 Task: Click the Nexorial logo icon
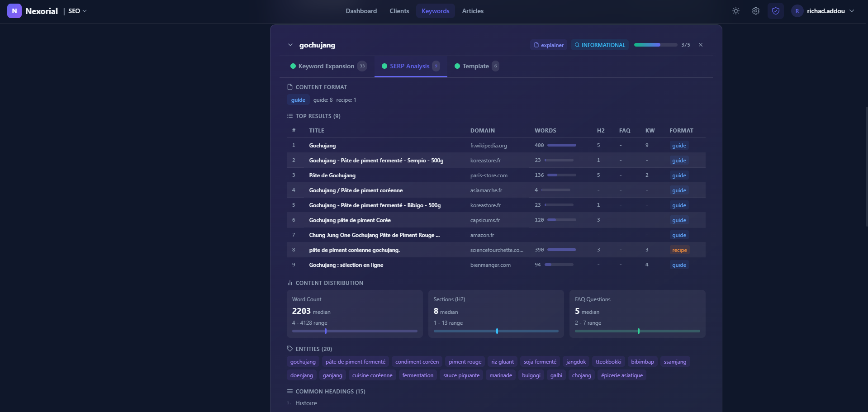[x=14, y=11]
